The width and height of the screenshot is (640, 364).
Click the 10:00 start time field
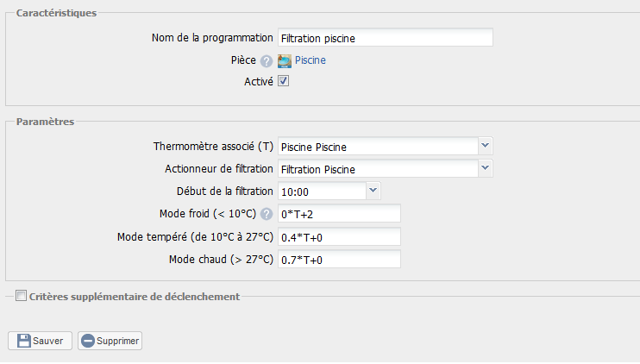[x=322, y=191]
